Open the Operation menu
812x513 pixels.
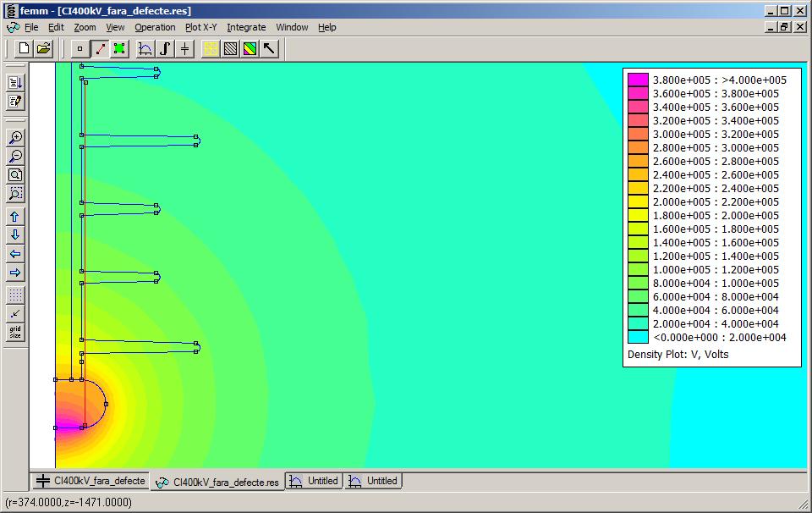(x=155, y=27)
